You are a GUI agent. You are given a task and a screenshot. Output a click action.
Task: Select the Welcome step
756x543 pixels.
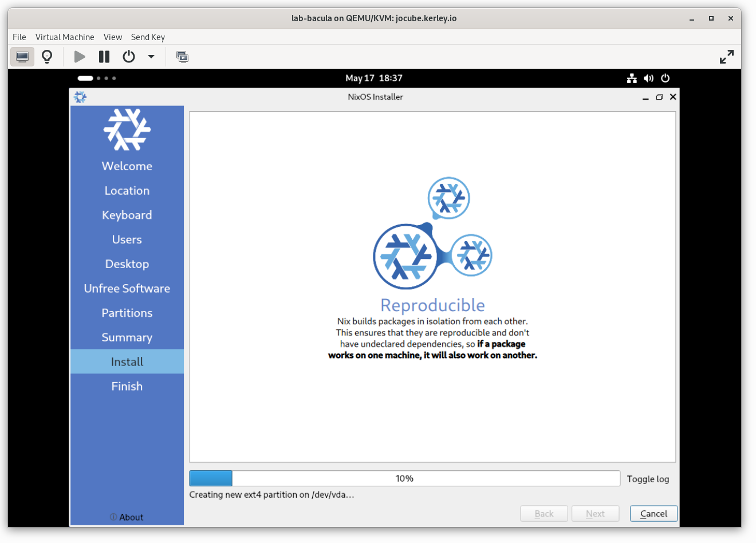pos(127,166)
